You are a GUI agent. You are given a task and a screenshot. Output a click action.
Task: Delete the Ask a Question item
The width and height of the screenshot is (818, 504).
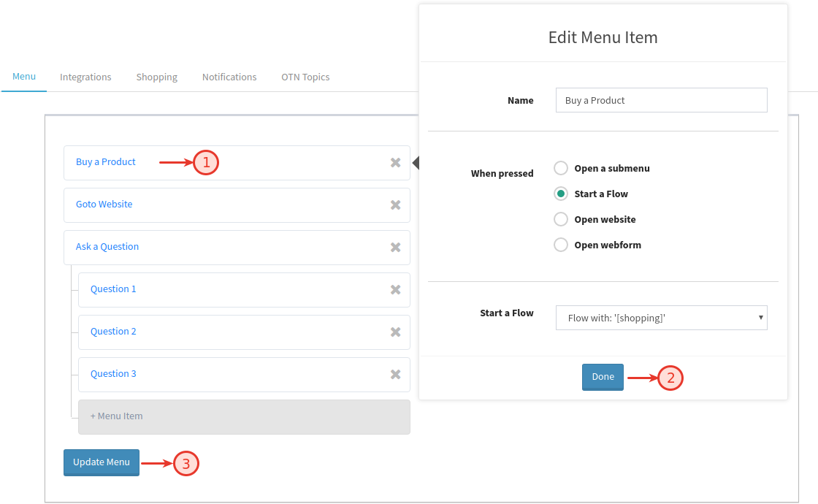[x=395, y=247]
